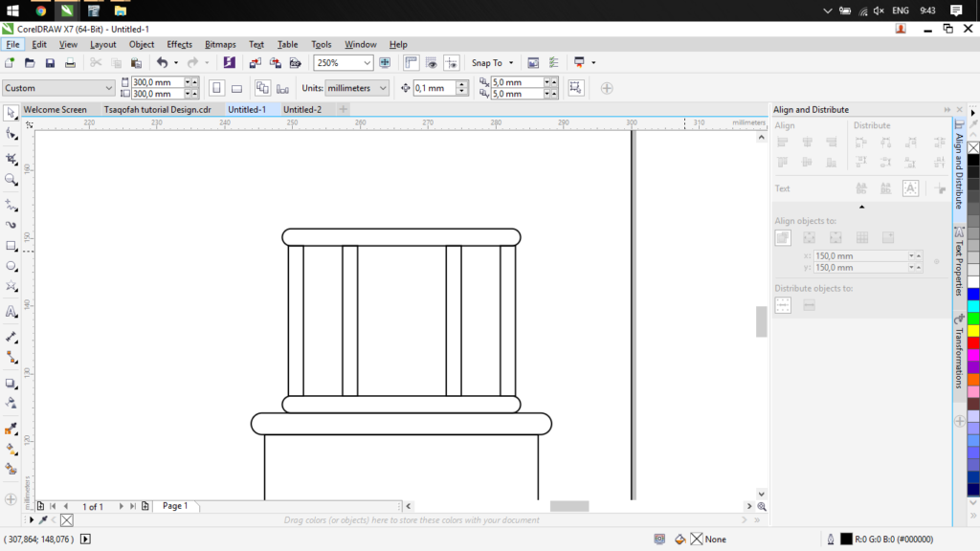Select the Rectangle tool
The image size is (980, 551).
click(x=11, y=246)
